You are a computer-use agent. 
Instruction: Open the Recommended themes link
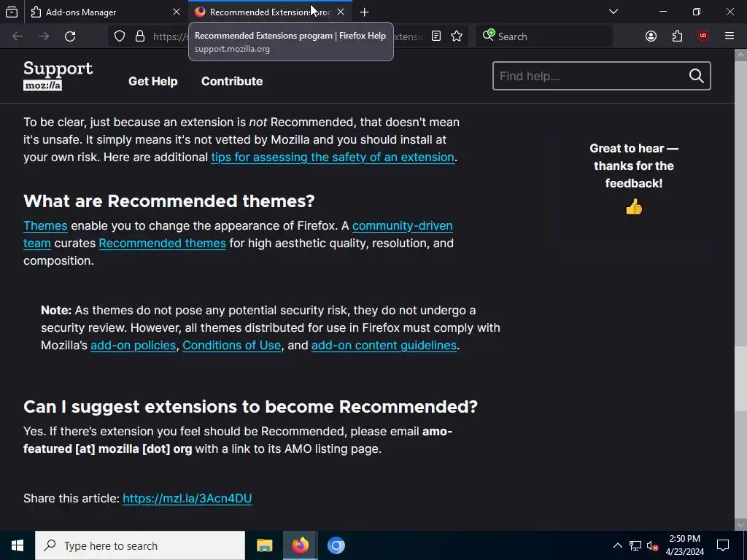tap(163, 244)
